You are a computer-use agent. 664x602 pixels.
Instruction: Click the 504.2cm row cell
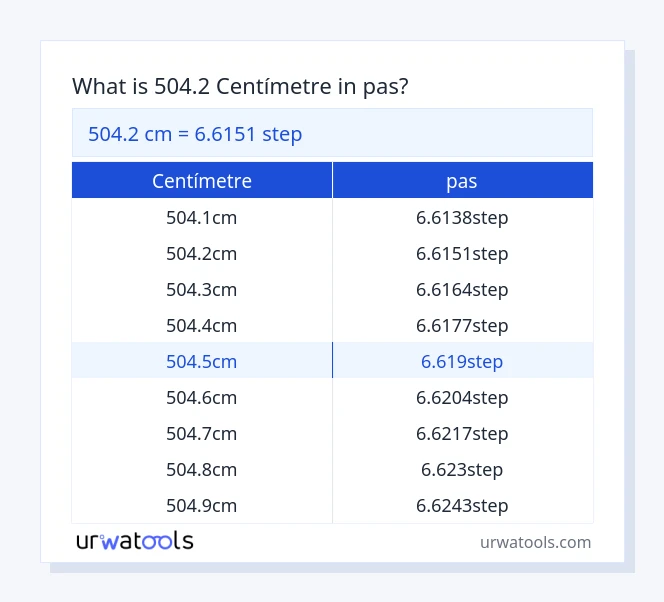point(202,253)
